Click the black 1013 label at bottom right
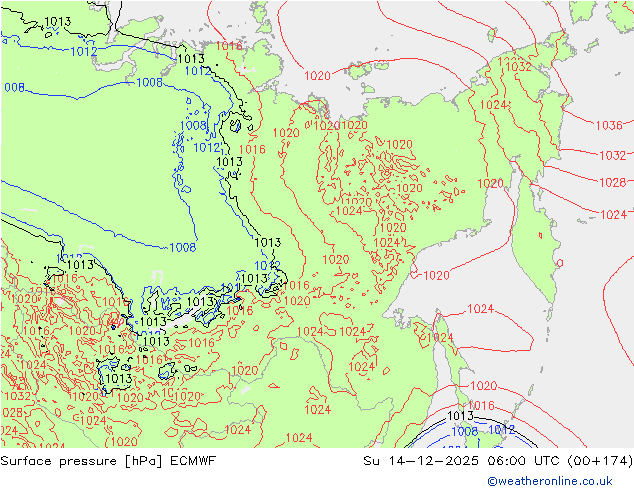This screenshot has width=634, height=490. (x=461, y=416)
